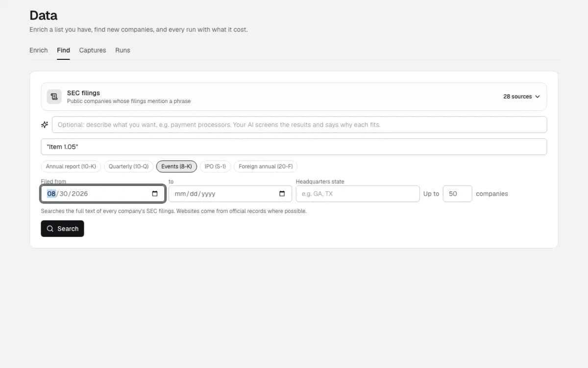Click 'Public companies whose filings mention a phrase'
The image size is (588, 368).
click(129, 101)
